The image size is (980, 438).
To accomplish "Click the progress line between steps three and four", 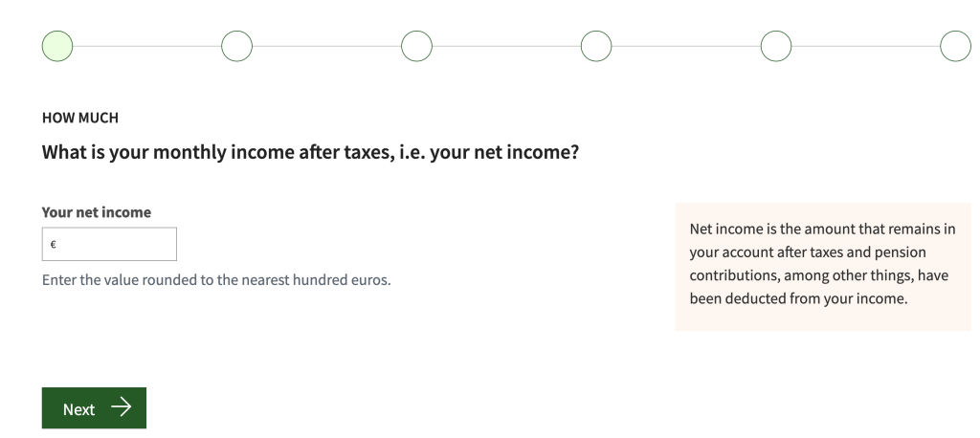I will point(506,46).
